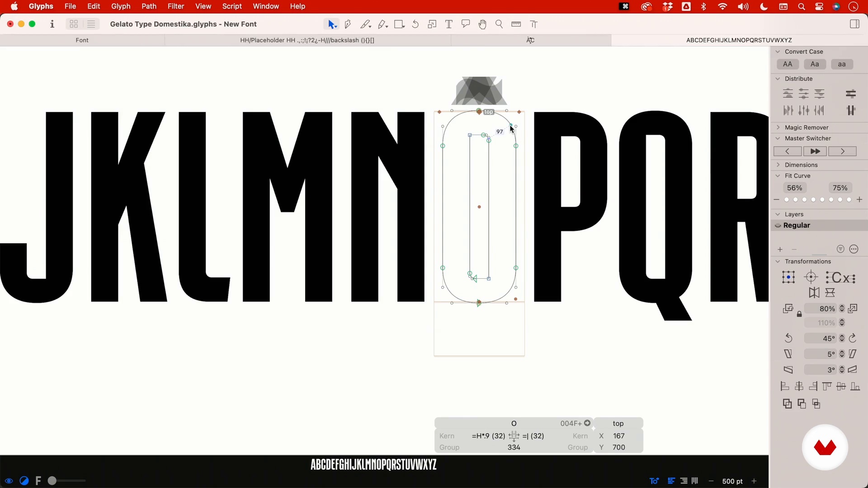868x488 pixels.
Task: Select the Draw pen tool
Action: (348, 24)
